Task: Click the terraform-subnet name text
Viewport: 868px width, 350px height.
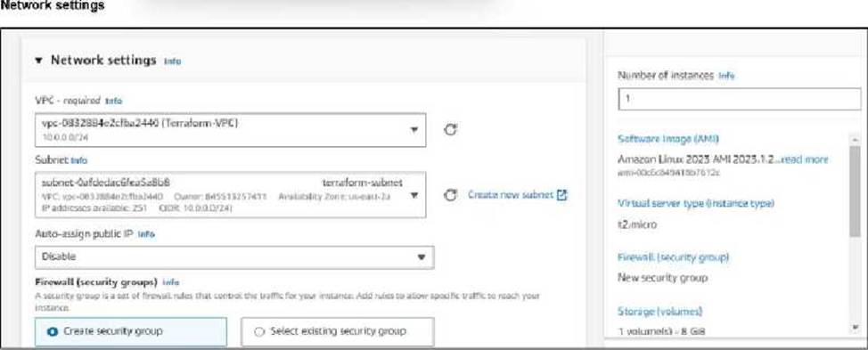Action: click(x=363, y=183)
